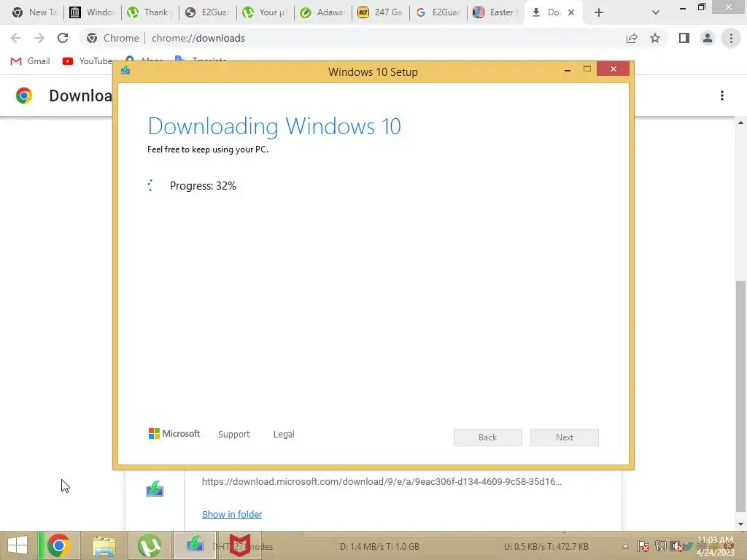Viewport: 747px width, 560px height.
Task: Open the Support link in setup
Action: 234,435
